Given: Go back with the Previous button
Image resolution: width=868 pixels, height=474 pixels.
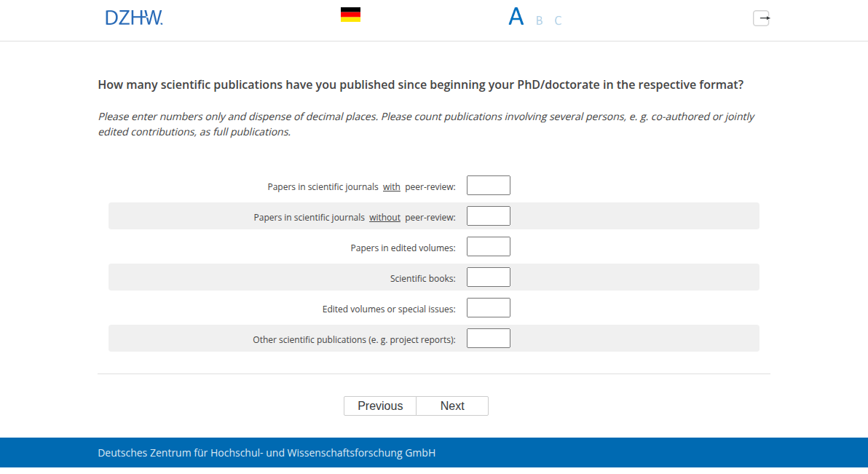Looking at the screenshot, I should 380,406.
